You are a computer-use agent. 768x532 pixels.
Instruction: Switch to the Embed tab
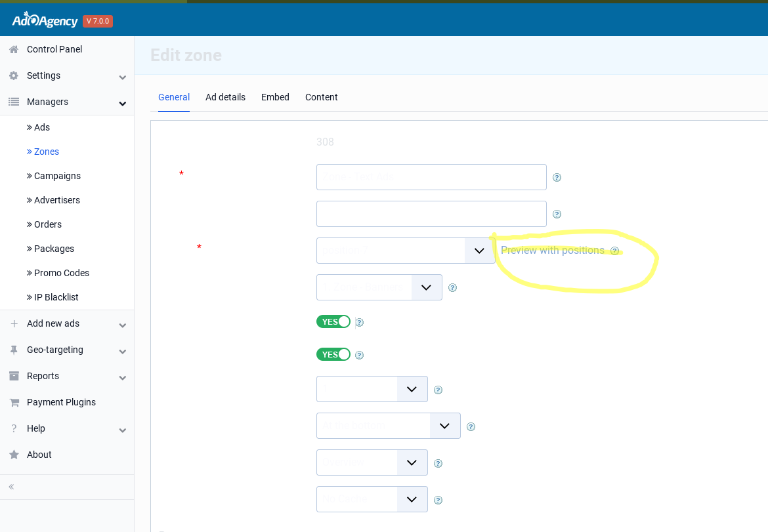tap(275, 97)
